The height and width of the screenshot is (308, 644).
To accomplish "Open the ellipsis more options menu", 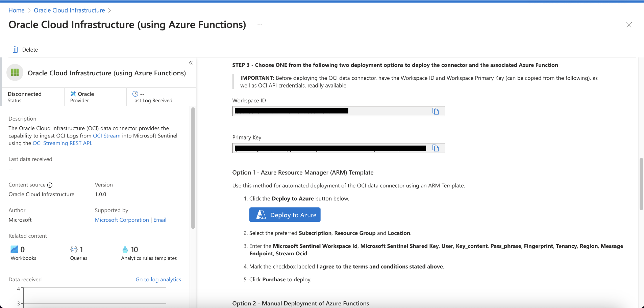I will pos(260,25).
